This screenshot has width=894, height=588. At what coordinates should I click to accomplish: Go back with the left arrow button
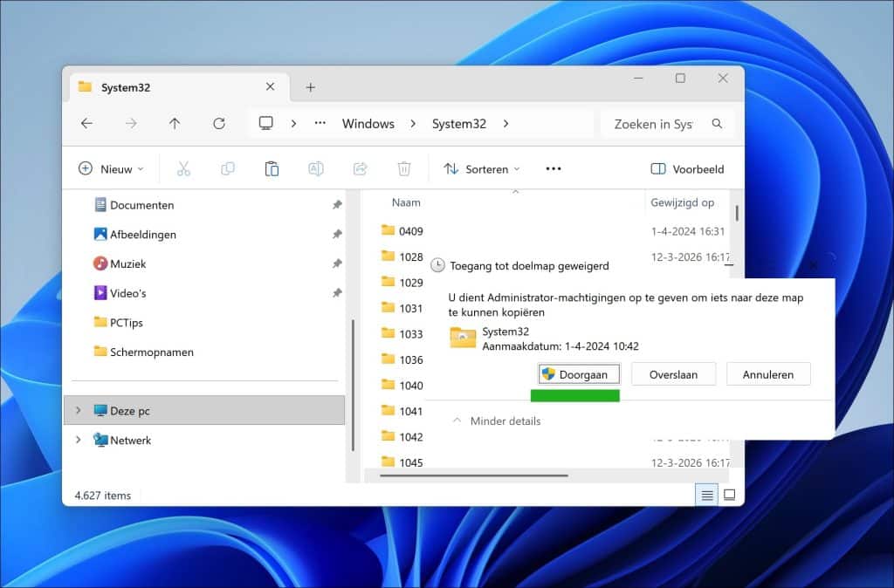tap(86, 123)
